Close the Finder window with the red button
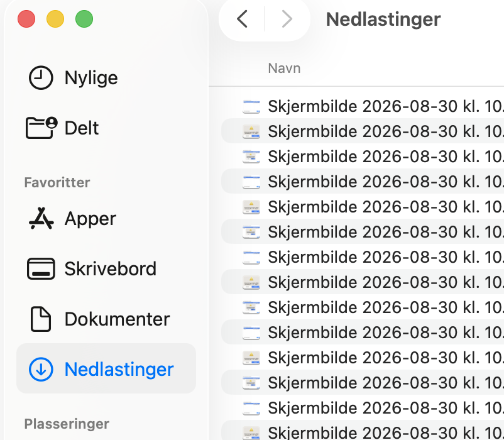The height and width of the screenshot is (440, 504). tap(26, 19)
